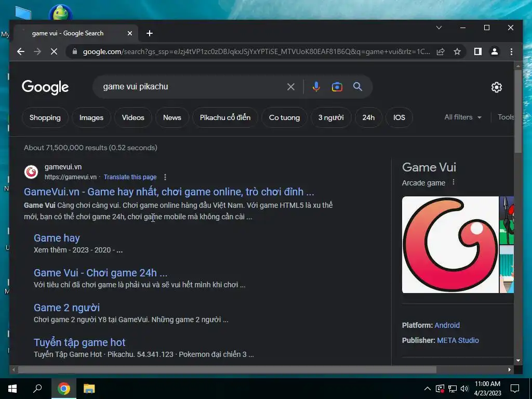Open Google quick settings gear
This screenshot has height=399, width=532.
(x=496, y=87)
